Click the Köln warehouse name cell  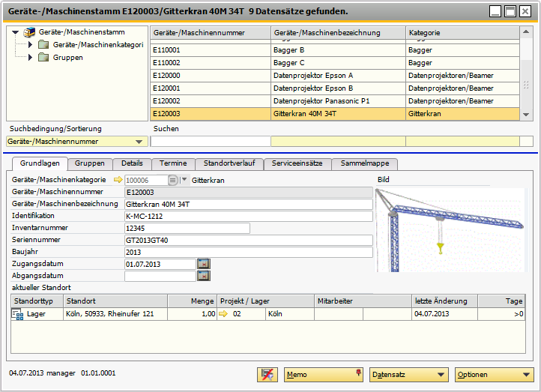(290, 314)
